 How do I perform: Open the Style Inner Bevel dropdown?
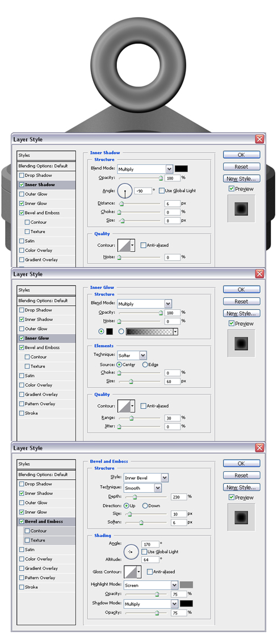point(146,478)
